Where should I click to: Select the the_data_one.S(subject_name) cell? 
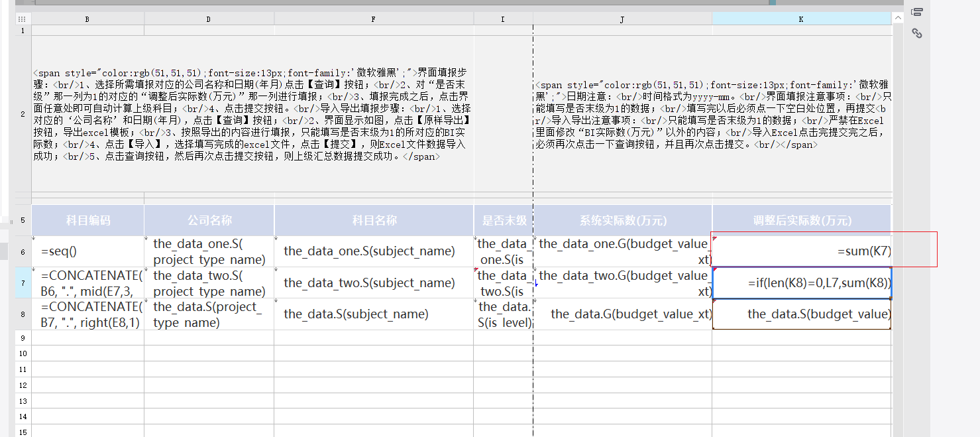[374, 251]
